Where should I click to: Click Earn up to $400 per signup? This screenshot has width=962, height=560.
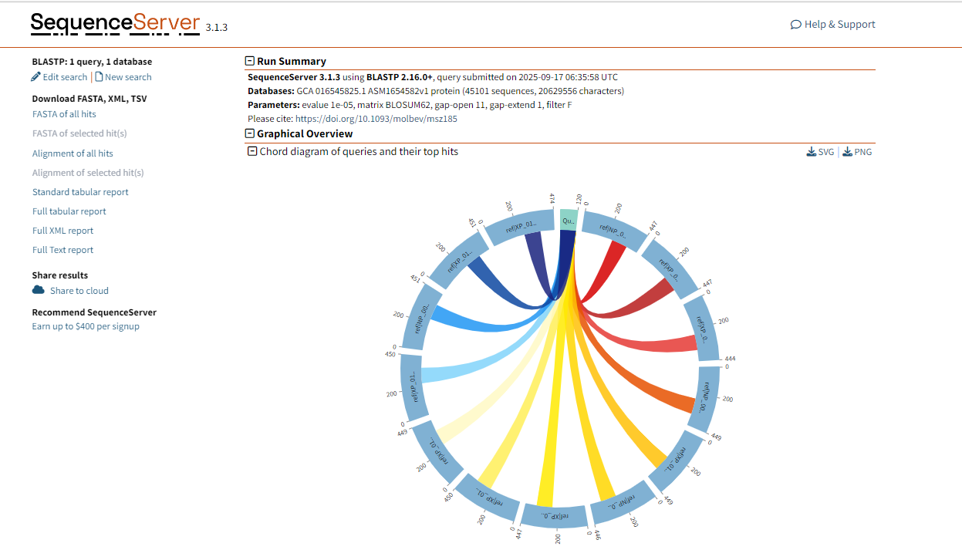[86, 326]
